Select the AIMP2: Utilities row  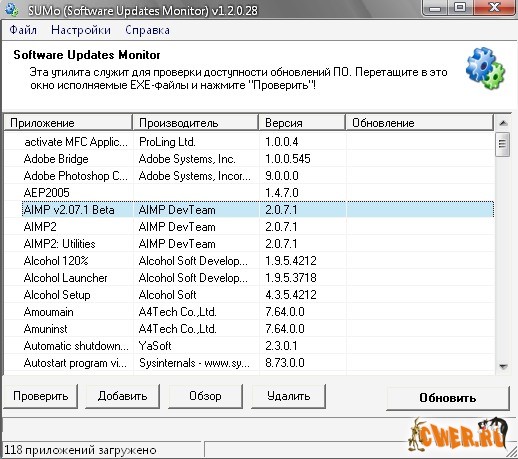pyautogui.click(x=249, y=244)
